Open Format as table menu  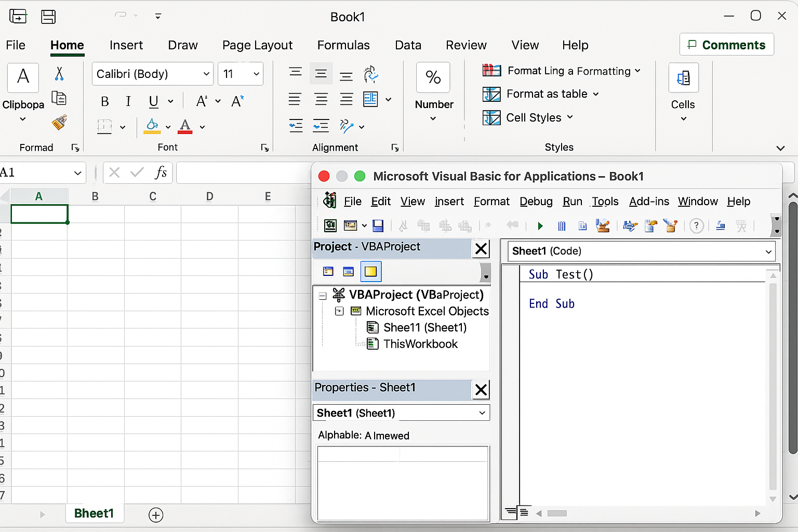click(541, 94)
